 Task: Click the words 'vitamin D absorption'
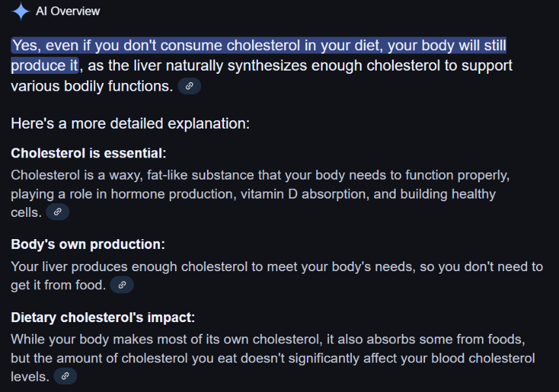(x=304, y=194)
